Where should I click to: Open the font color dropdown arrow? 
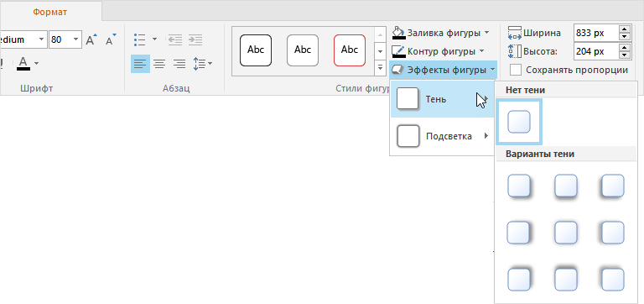tap(37, 63)
